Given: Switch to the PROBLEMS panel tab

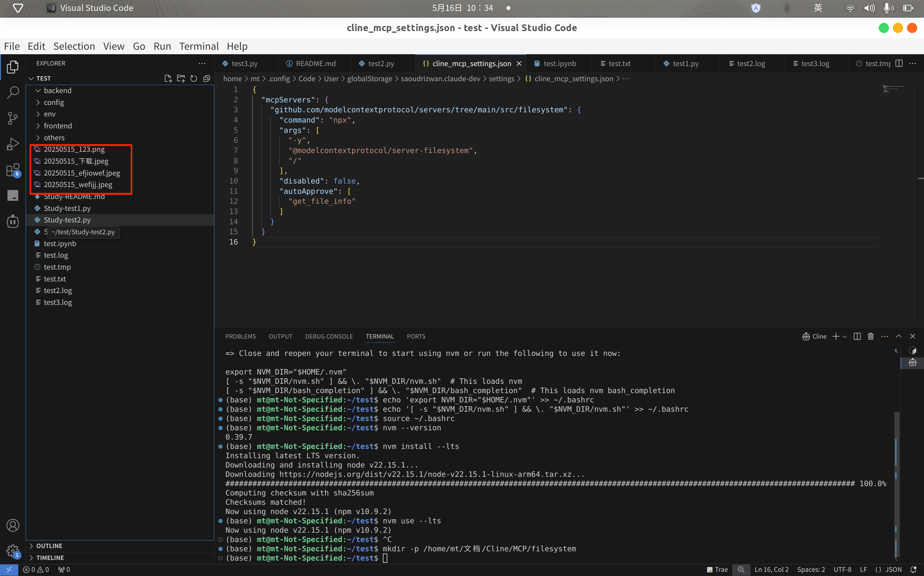Looking at the screenshot, I should tap(241, 336).
